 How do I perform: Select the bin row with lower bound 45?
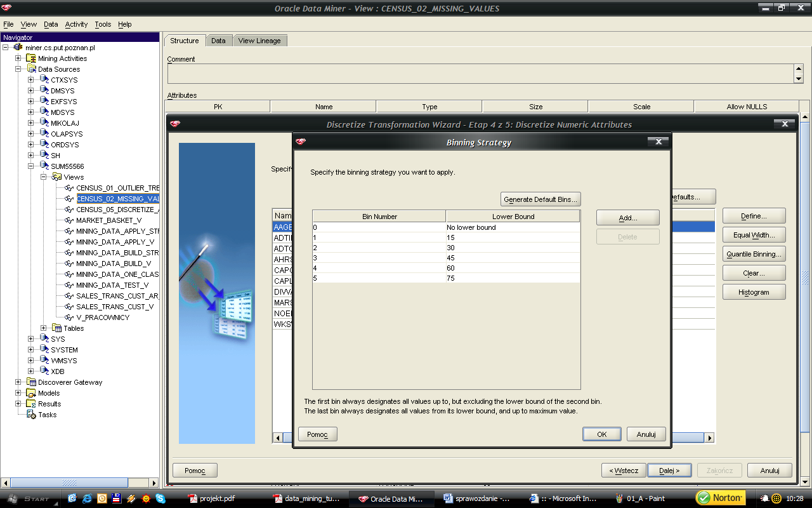(x=446, y=258)
